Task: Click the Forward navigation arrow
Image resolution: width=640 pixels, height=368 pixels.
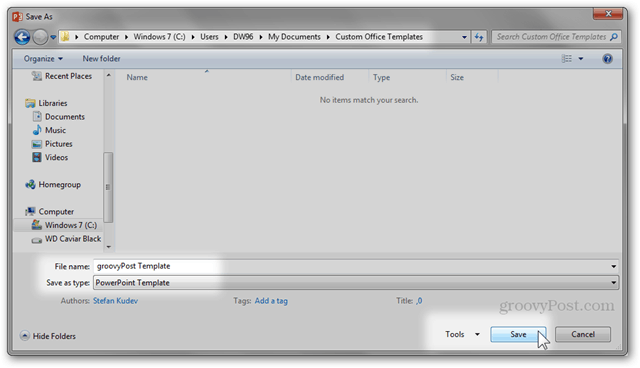Action: [x=40, y=37]
